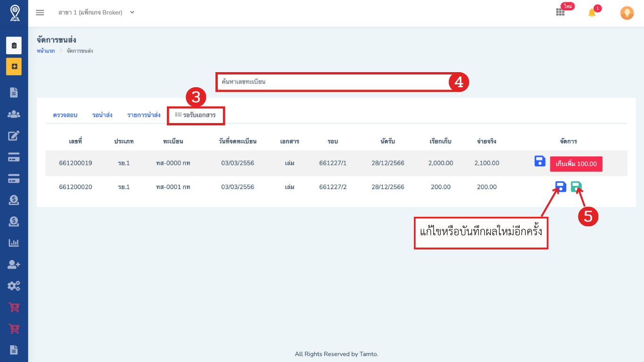Open the notification bell
This screenshot has height=362, width=644.
coord(592,13)
